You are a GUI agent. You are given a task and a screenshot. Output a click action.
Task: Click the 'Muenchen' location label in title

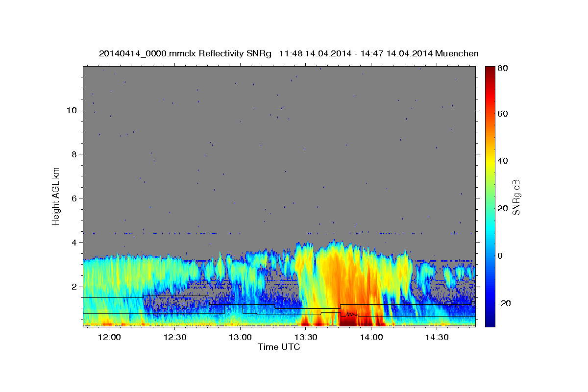[x=457, y=53]
